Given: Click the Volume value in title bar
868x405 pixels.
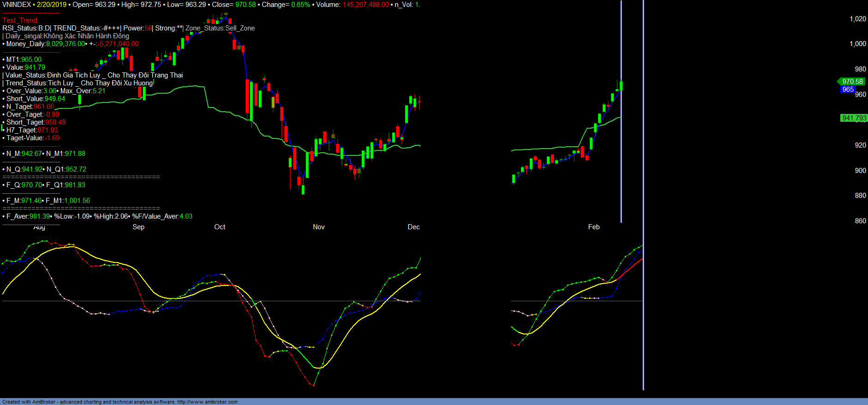Looking at the screenshot, I should (366, 5).
